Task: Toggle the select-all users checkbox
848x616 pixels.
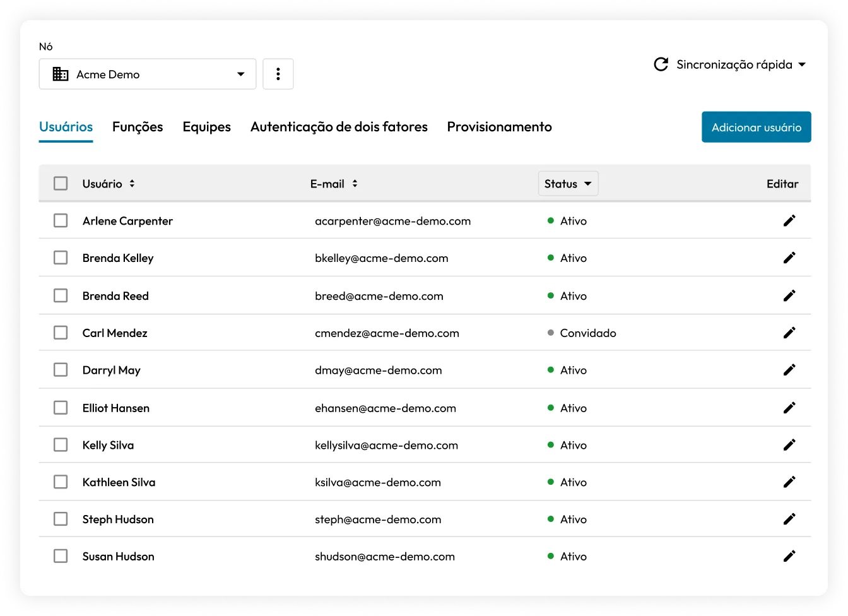Action: point(61,184)
